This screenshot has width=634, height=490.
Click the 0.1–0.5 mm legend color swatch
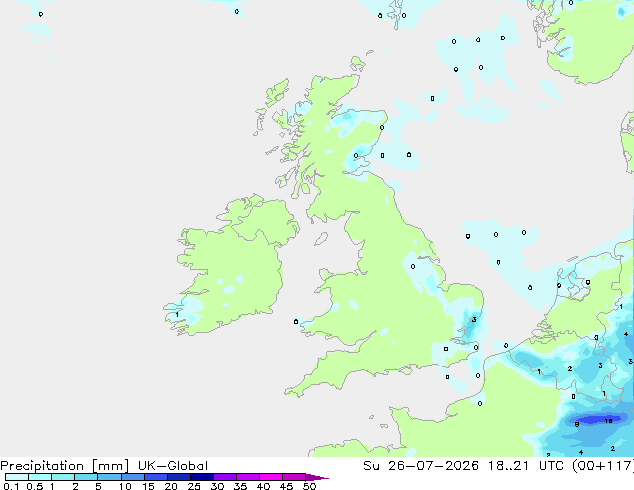tap(17, 477)
